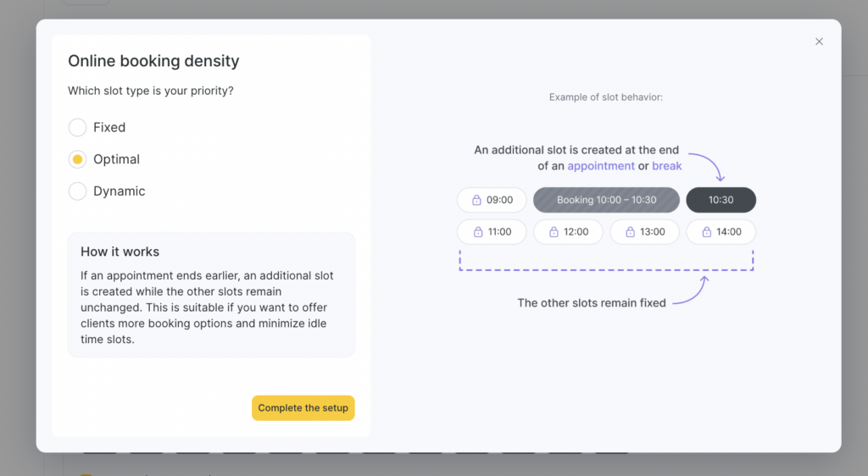The image size is (868, 476).
Task: Click the Example of slot behavior label
Action: click(606, 97)
